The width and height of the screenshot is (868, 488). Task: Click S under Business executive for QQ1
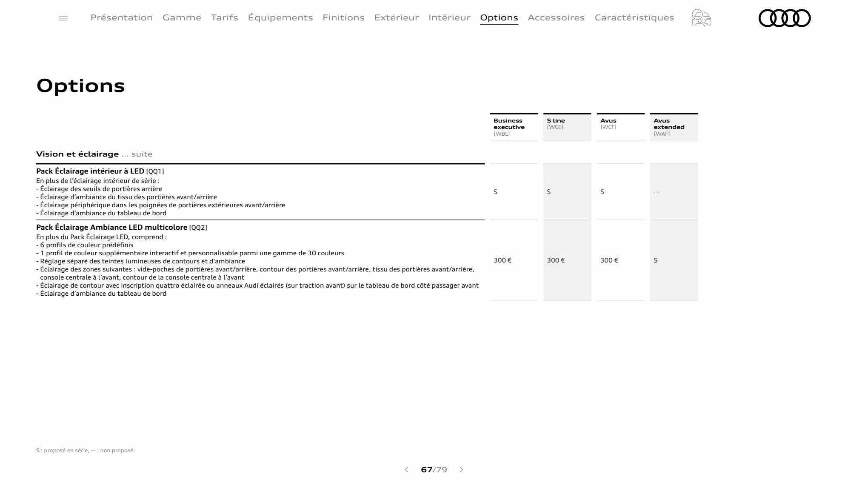[x=495, y=192]
